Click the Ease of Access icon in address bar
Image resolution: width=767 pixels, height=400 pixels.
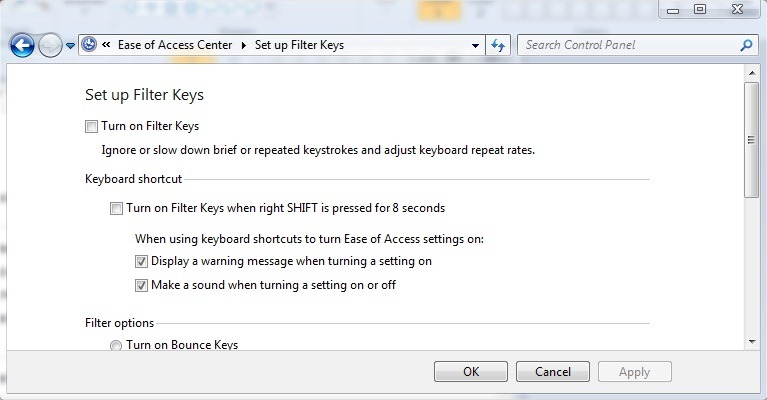(x=89, y=45)
